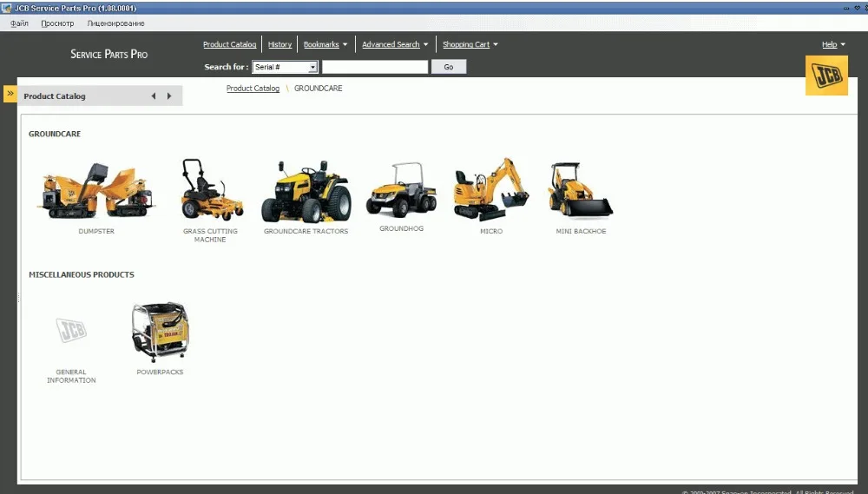Open the Micro excavator category image
868x494 pixels.
coord(490,189)
